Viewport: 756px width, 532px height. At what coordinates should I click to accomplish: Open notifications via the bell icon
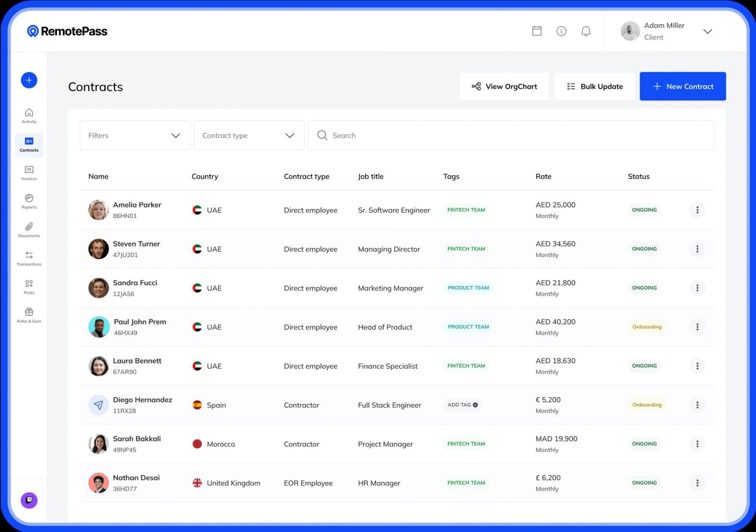[x=586, y=31]
